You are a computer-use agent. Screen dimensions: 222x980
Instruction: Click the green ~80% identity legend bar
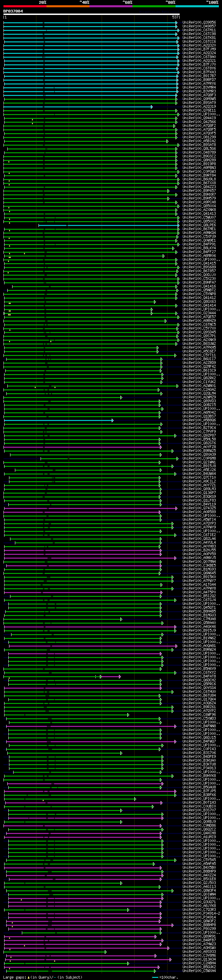pyautogui.click(x=154, y=6)
